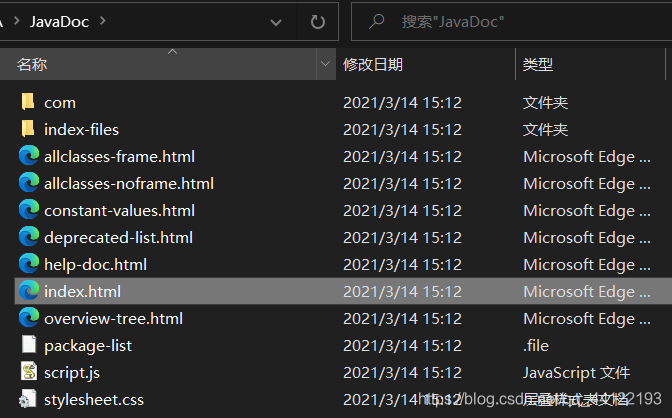Select the file deprecated-list.html
The image size is (672, 418).
pyautogui.click(x=118, y=238)
